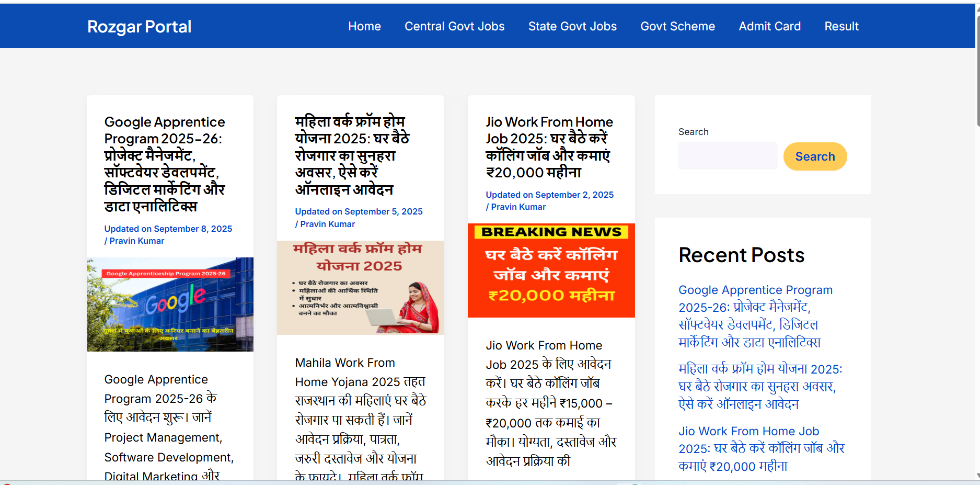Image resolution: width=980 pixels, height=485 pixels.
Task: Open Govt Scheme menu item
Action: point(677,26)
